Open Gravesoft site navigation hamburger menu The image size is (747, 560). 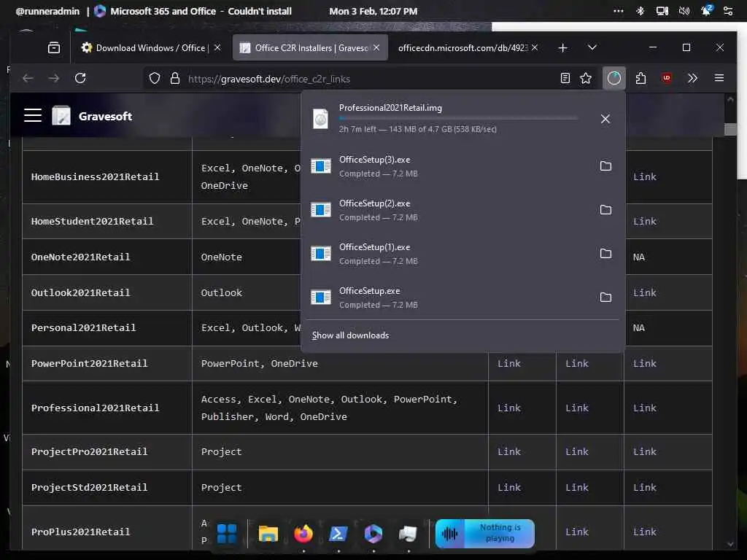point(33,116)
